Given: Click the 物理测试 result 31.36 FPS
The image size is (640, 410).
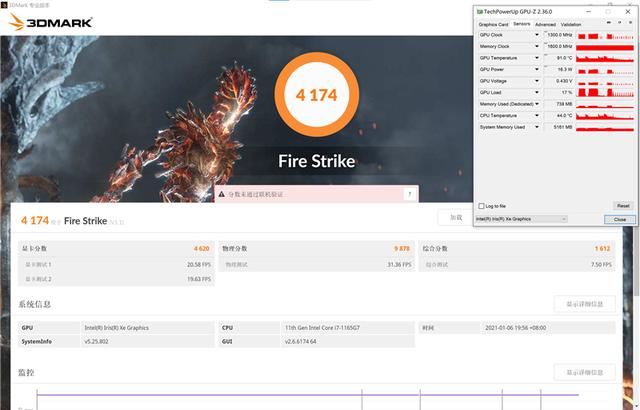Looking at the screenshot, I should 399,265.
